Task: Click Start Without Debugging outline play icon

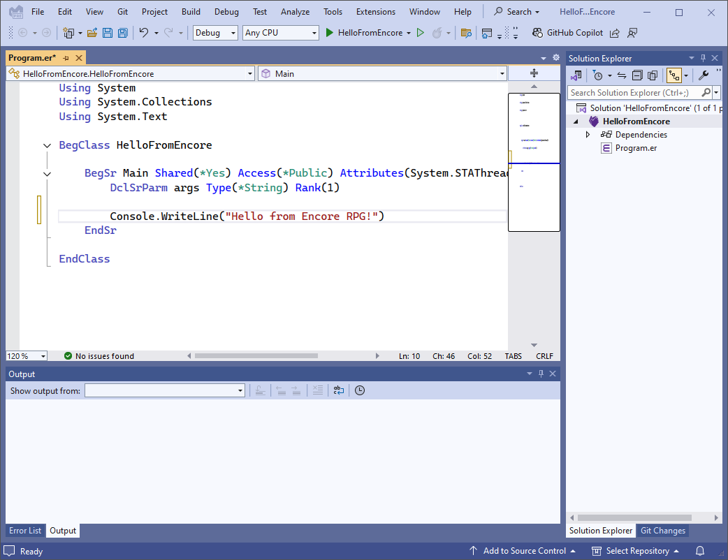Action: click(x=420, y=33)
